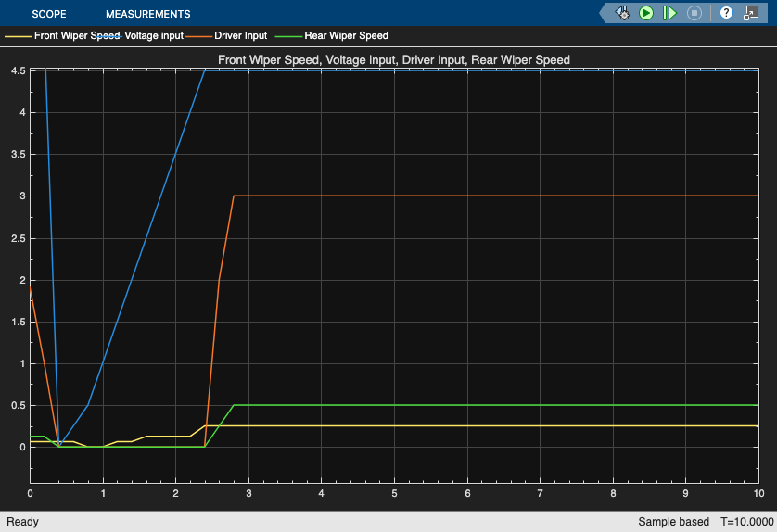Viewport: 777px width, 532px height.
Task: Toggle Rear Wiper Speed legend entry
Action: coord(346,35)
